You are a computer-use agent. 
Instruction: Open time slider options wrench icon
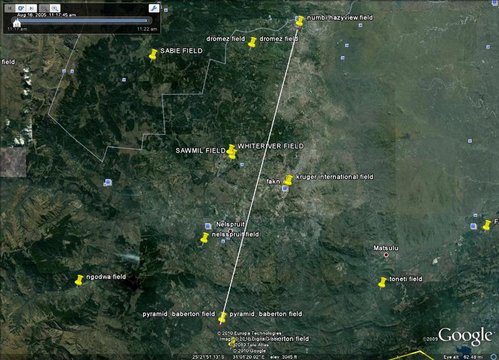154,8
